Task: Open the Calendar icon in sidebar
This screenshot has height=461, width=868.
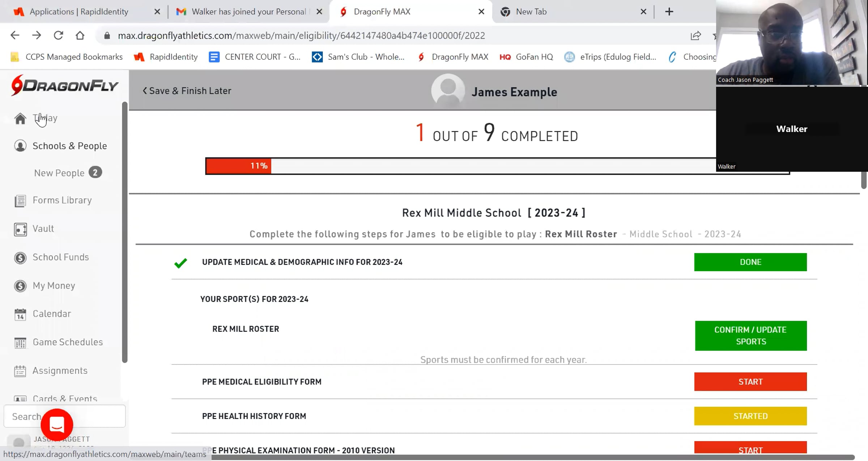Action: [20, 314]
